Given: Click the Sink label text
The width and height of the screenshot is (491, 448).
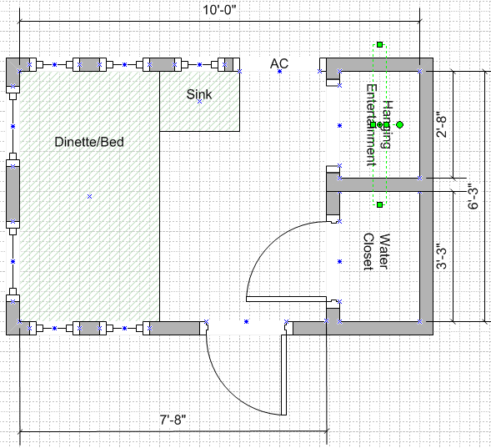Looking at the screenshot, I should point(199,94).
